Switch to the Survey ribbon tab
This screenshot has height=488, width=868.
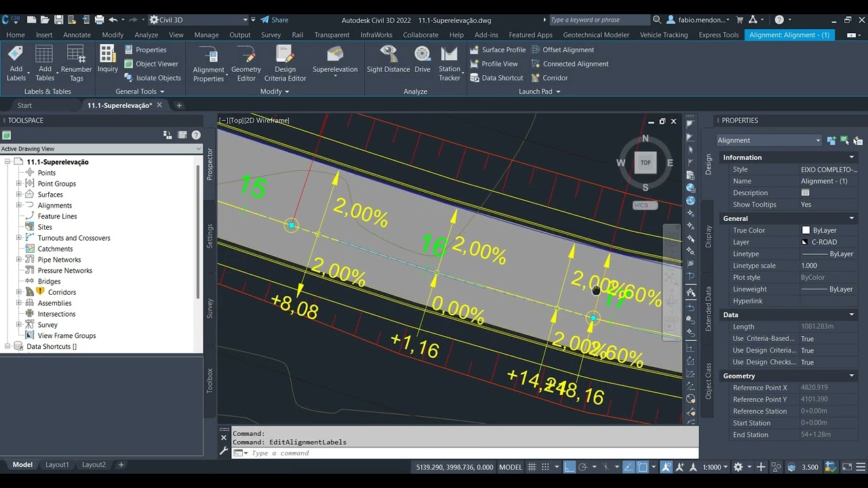(271, 35)
